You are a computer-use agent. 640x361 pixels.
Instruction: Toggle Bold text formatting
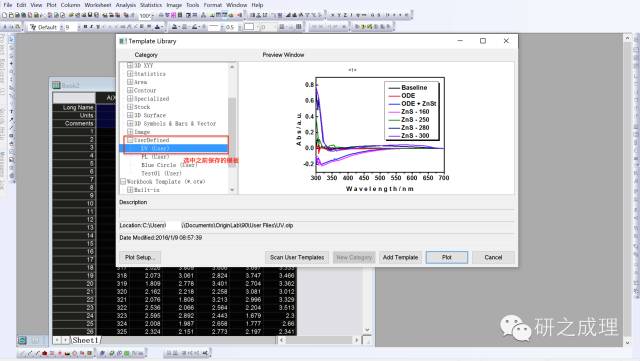click(x=85, y=27)
